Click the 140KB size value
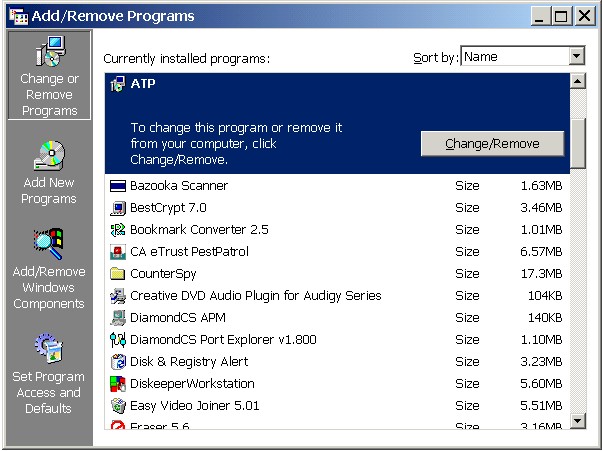 [x=545, y=317]
